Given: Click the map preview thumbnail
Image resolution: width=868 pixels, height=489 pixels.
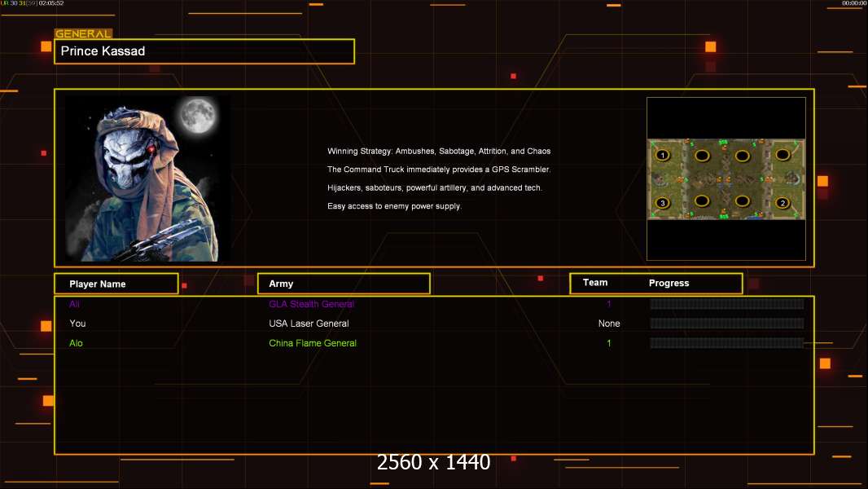Looking at the screenshot, I should 726,178.
